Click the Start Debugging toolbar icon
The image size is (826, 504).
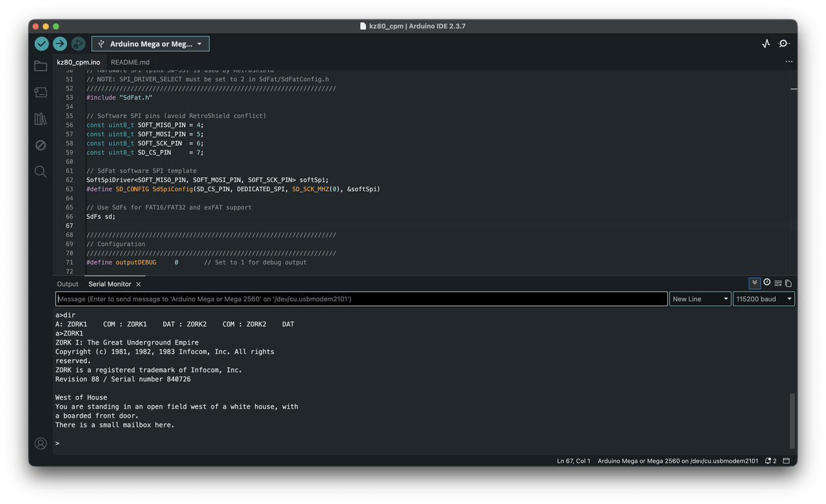tap(77, 44)
